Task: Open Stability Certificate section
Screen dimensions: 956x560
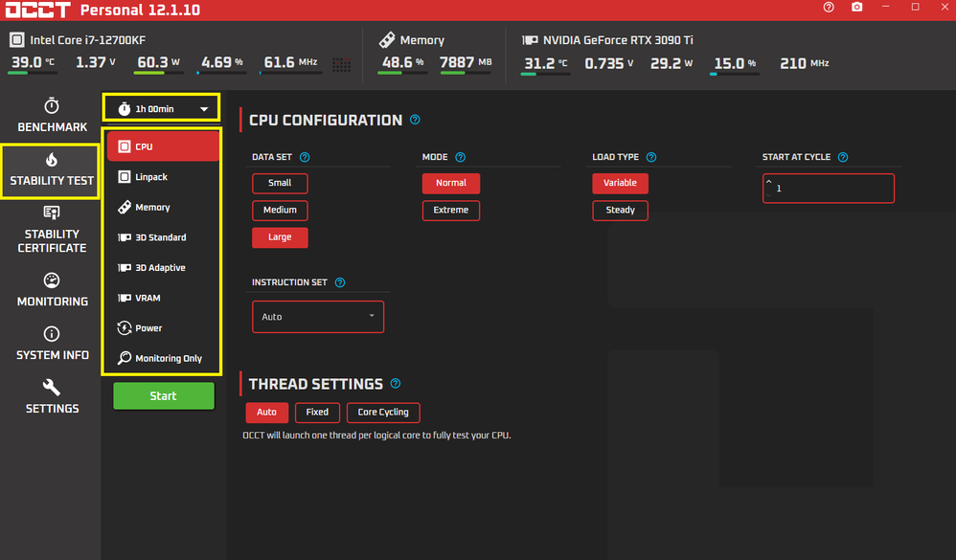Action: coord(52,230)
